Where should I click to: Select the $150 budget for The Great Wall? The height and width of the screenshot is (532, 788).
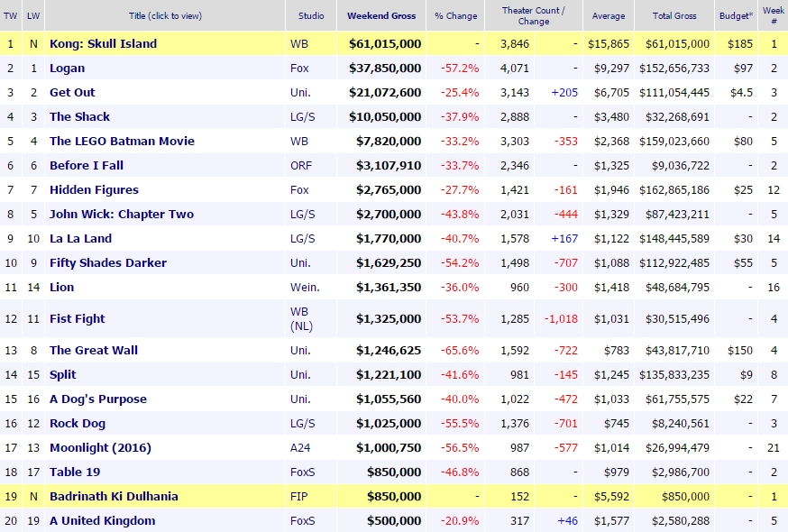tap(740, 351)
